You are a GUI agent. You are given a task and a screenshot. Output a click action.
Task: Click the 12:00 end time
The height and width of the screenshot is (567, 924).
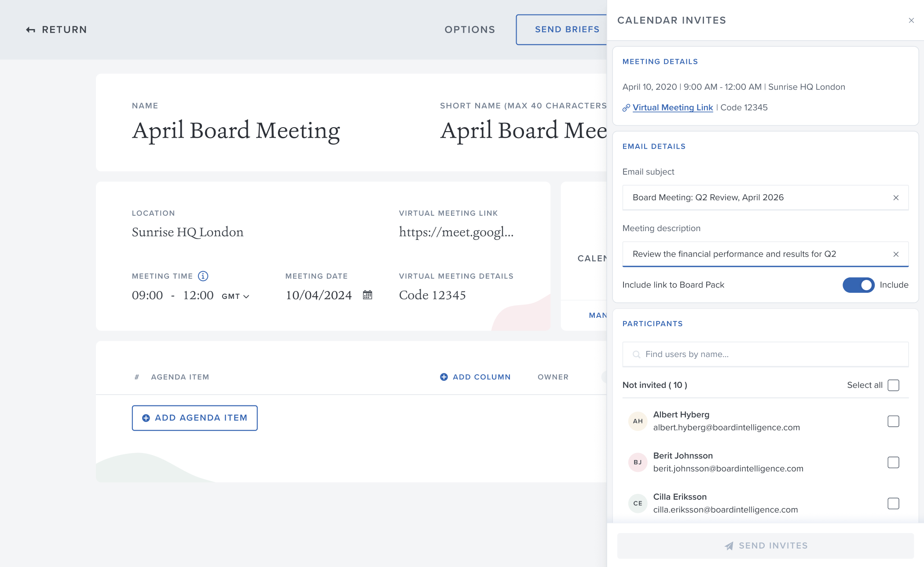[x=198, y=295]
